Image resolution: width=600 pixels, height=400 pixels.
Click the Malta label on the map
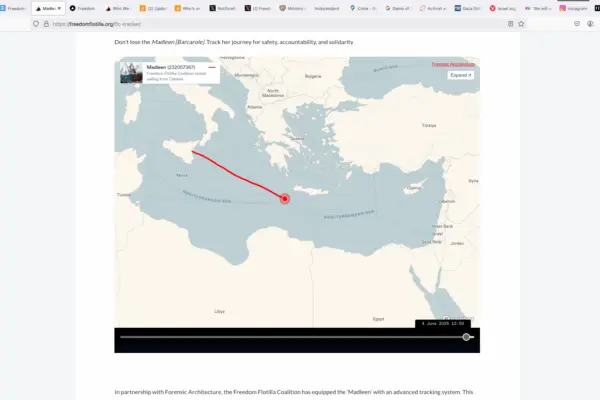(182, 175)
